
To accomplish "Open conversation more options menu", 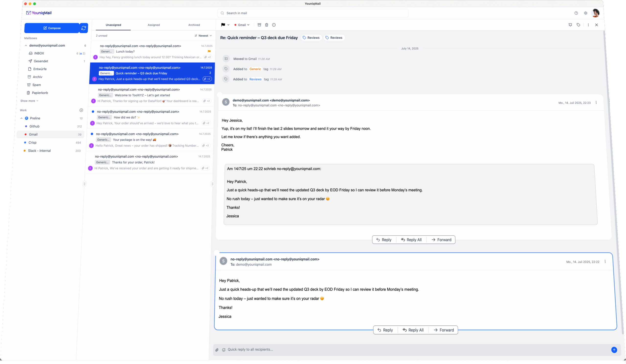I will click(x=588, y=25).
